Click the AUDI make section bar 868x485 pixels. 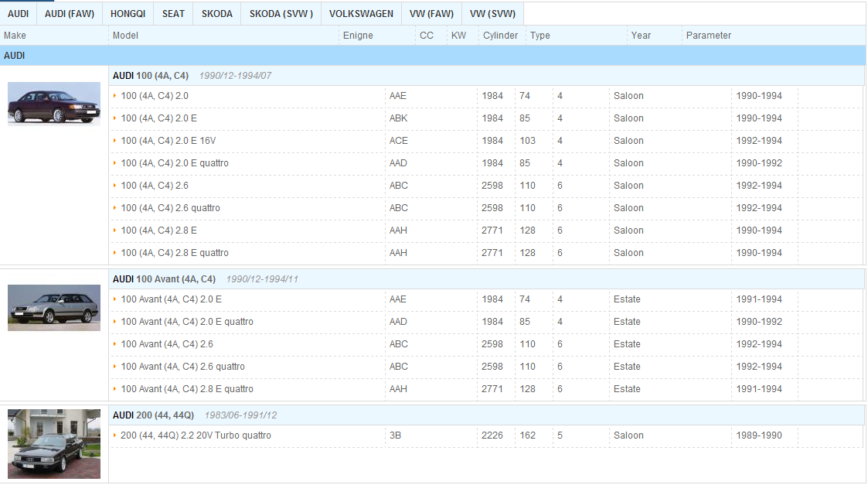point(433,56)
